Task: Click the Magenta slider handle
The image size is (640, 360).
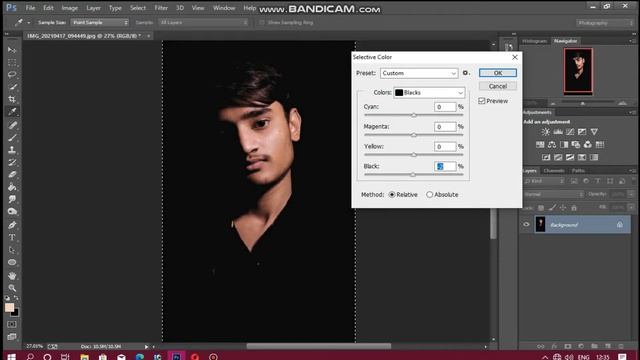Action: (413, 135)
